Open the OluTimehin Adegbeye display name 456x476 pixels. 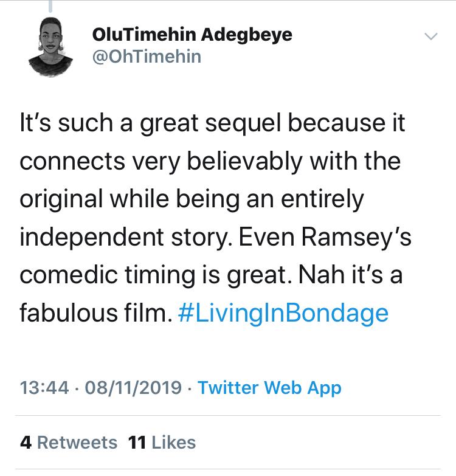pyautogui.click(x=192, y=35)
